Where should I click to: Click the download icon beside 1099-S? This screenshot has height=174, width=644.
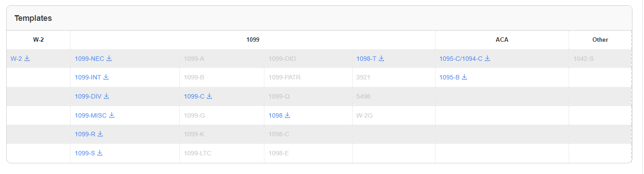point(100,153)
